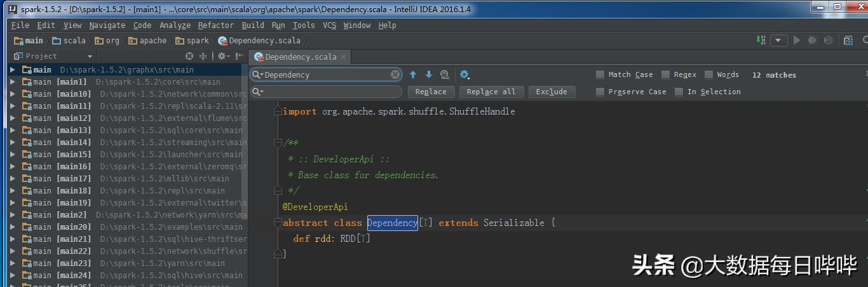868x287 pixels.
Task: Click the Replace all button
Action: (x=491, y=92)
